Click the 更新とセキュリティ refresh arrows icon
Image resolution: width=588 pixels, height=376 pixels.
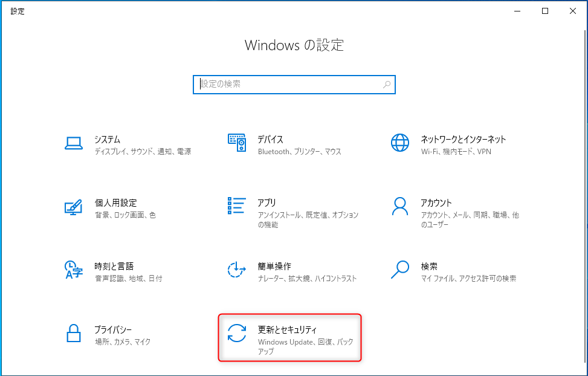point(236,334)
